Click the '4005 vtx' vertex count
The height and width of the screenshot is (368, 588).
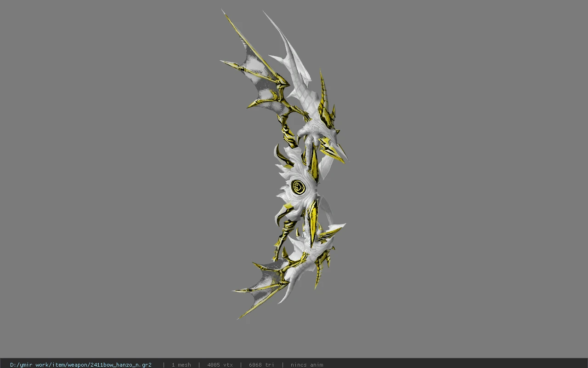pos(220,365)
